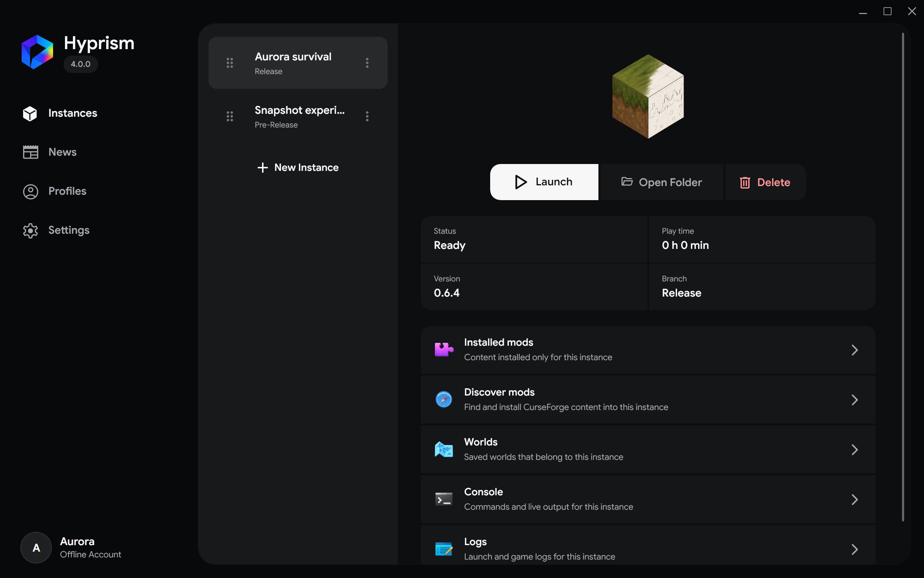Open the News section
The width and height of the screenshot is (924, 578).
tap(62, 152)
